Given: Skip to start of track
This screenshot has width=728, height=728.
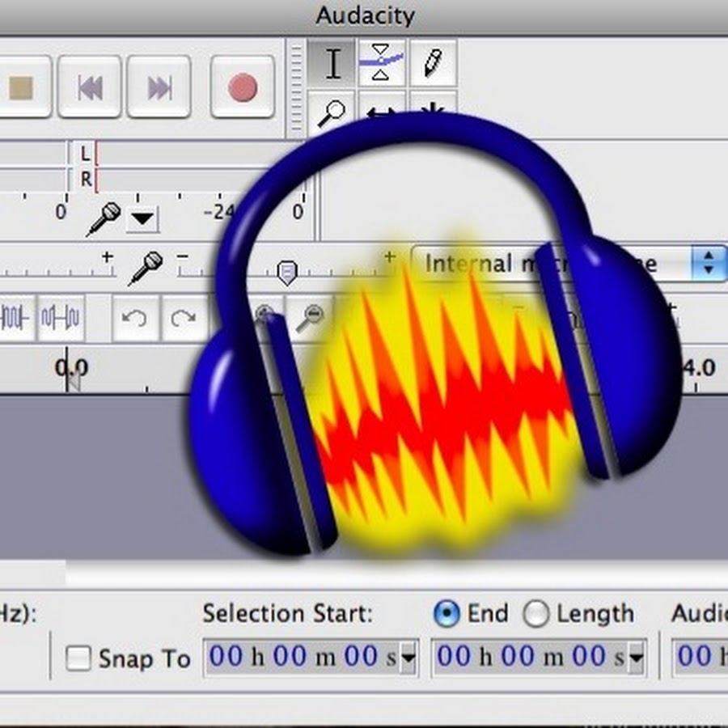Looking at the screenshot, I should (89, 87).
